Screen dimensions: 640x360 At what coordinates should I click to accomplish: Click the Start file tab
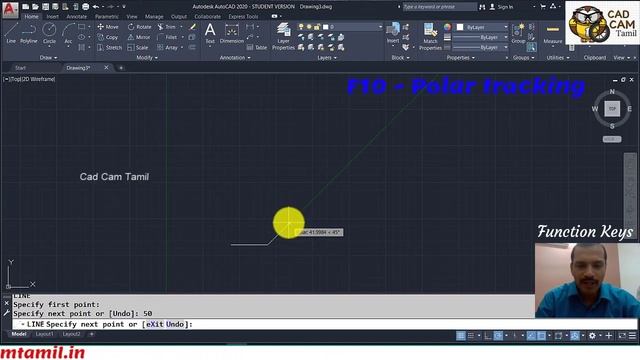coord(20,68)
